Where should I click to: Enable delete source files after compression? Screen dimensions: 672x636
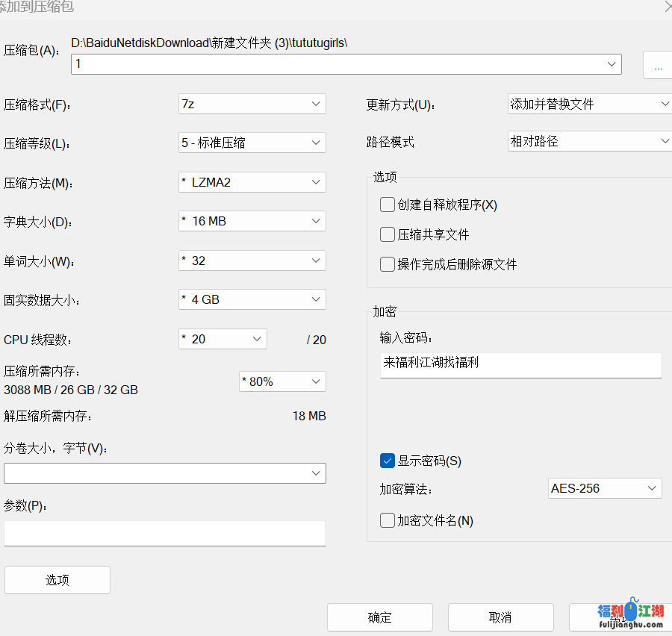[388, 264]
